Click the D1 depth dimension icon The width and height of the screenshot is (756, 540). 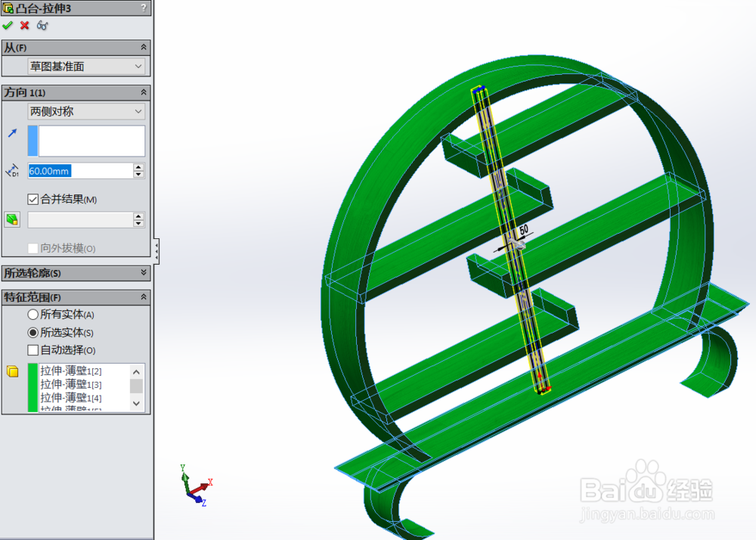11,170
